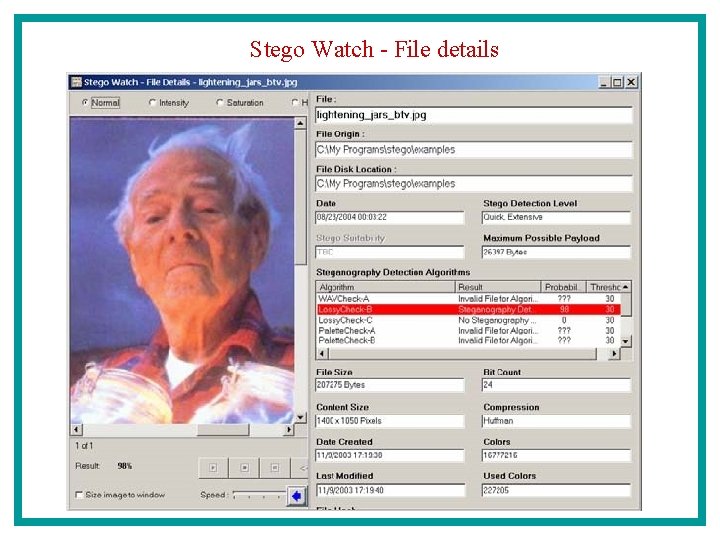Click the '1 of 1' image counter
Screen dimensions: 720x540
(x=84, y=446)
